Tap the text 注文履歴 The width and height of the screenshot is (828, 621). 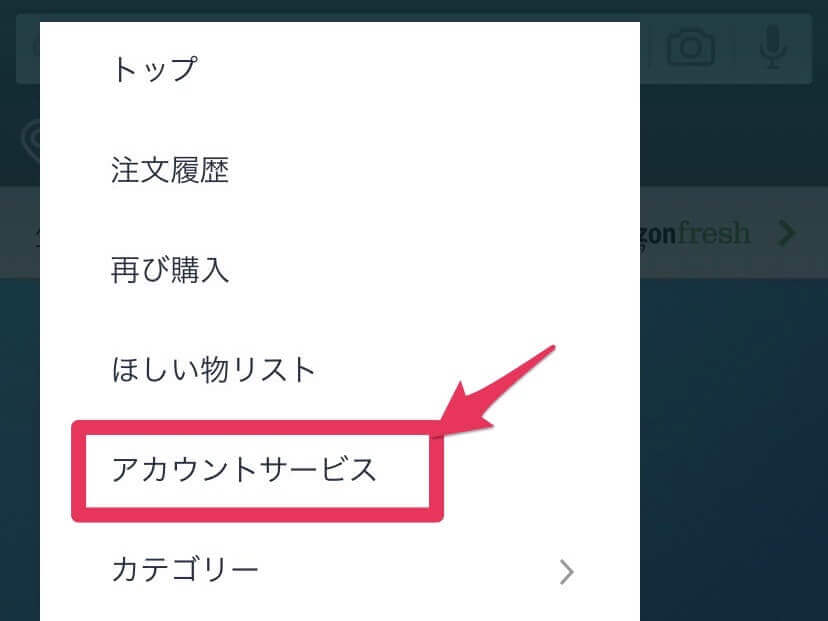coord(170,170)
